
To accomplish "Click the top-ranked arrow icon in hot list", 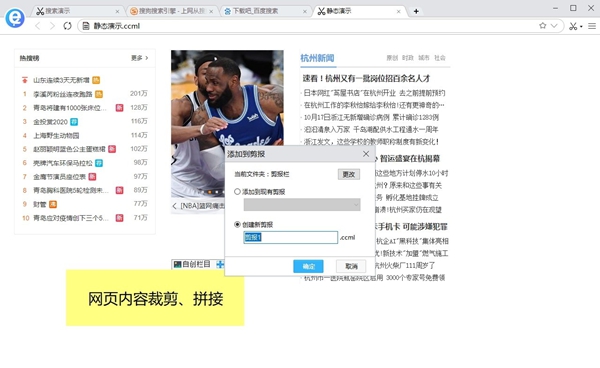I will (x=24, y=80).
